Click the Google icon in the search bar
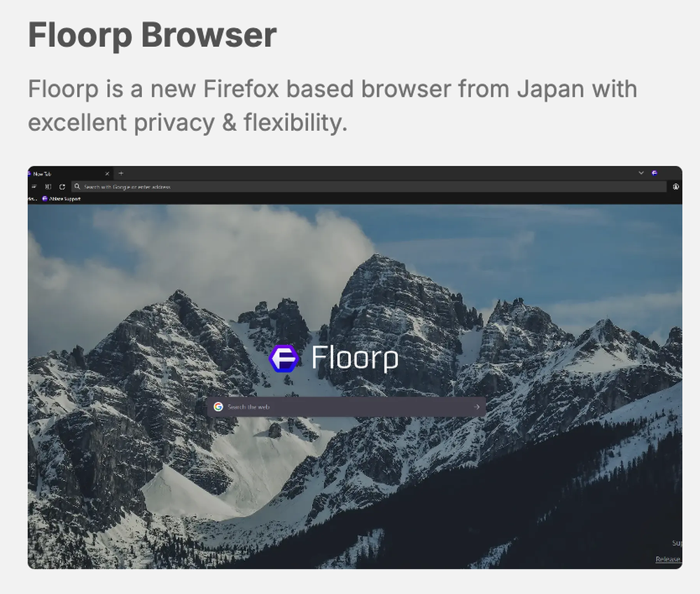Viewport: 700px width, 594px height. click(x=218, y=406)
